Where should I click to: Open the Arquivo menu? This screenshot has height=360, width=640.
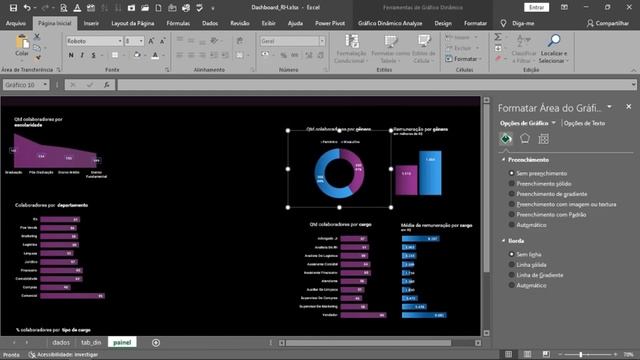pyautogui.click(x=16, y=23)
